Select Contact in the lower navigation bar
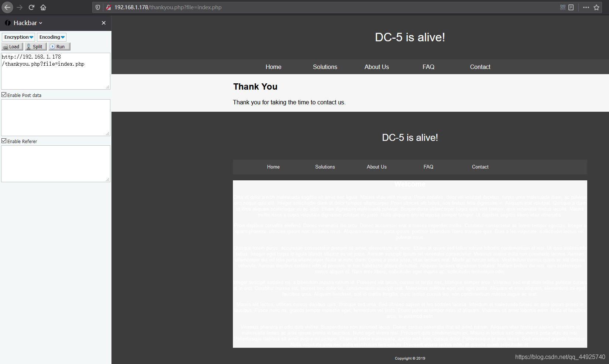The height and width of the screenshot is (364, 609). coord(480,167)
